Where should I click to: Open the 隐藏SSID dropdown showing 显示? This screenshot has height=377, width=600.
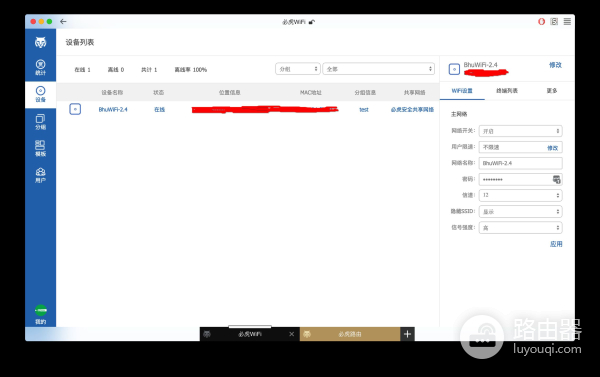coord(520,211)
